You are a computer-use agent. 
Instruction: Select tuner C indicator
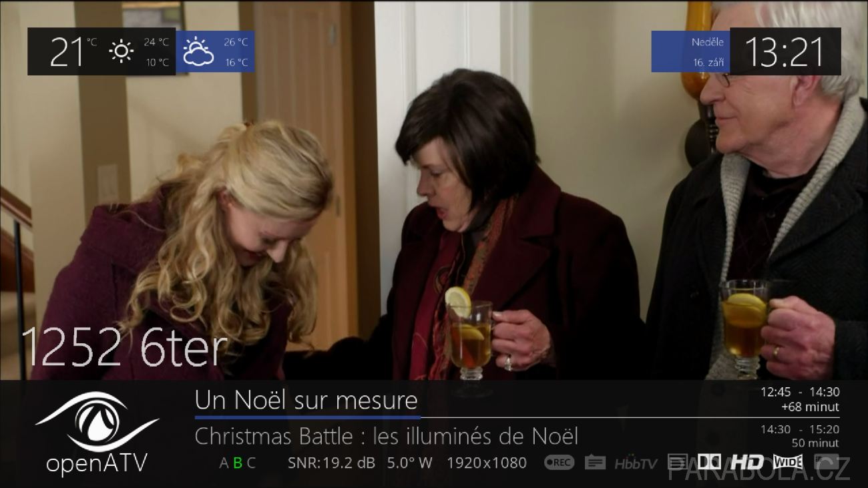pos(251,463)
